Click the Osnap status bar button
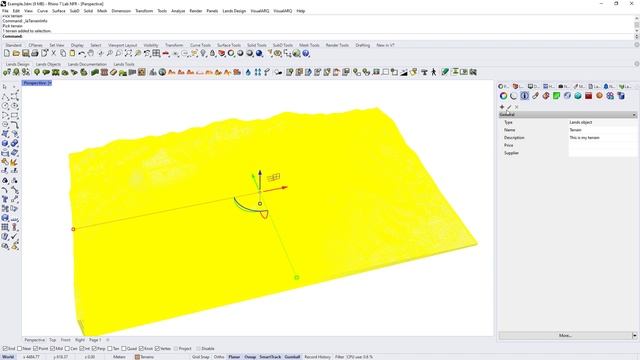 [250, 357]
